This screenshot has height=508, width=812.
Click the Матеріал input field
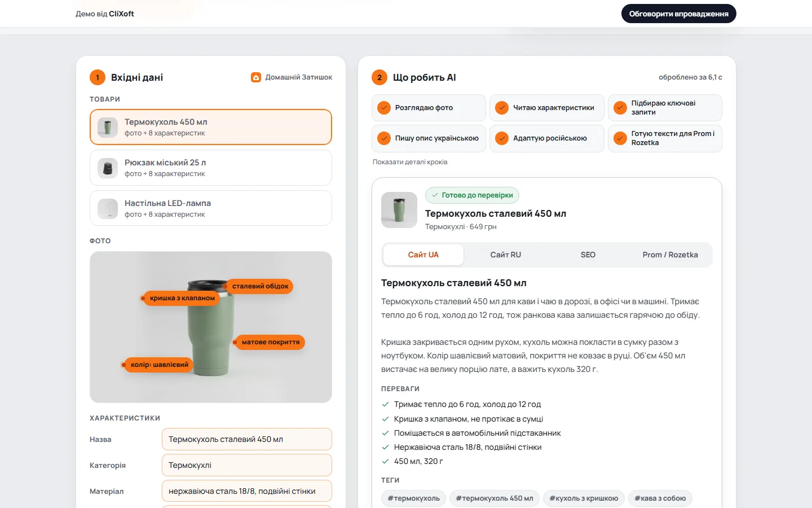tap(247, 491)
